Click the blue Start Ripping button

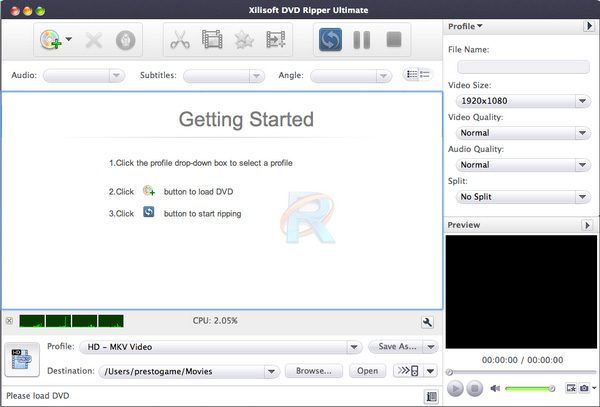[x=331, y=41]
